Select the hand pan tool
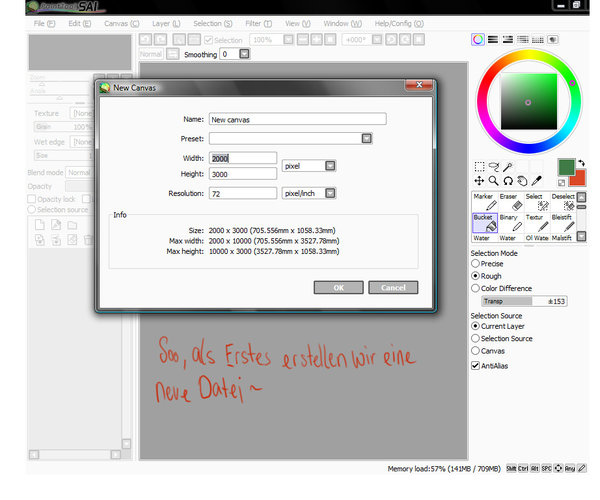Image resolution: width=600 pixels, height=500 pixels. point(522,181)
